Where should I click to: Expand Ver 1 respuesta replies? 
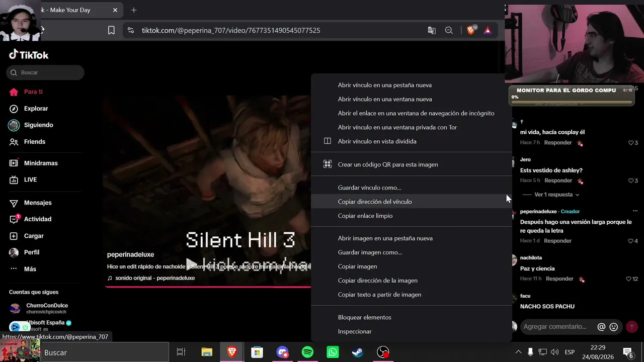(556, 195)
